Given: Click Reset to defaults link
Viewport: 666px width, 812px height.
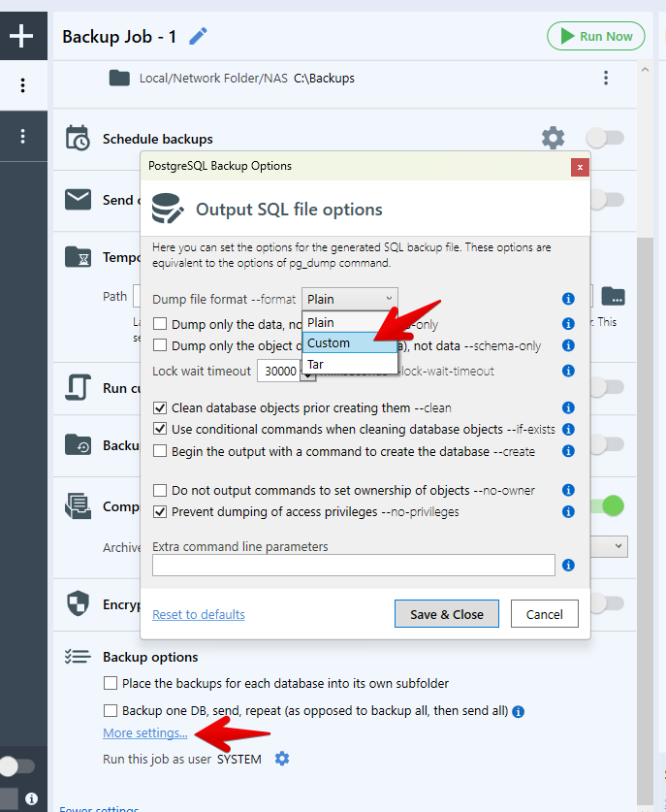Looking at the screenshot, I should [x=199, y=614].
